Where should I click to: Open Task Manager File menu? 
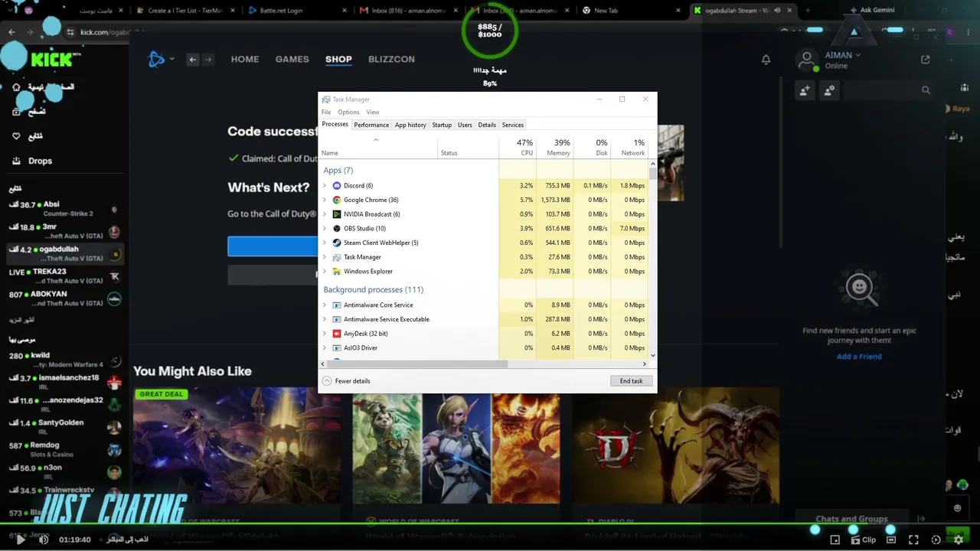(326, 112)
